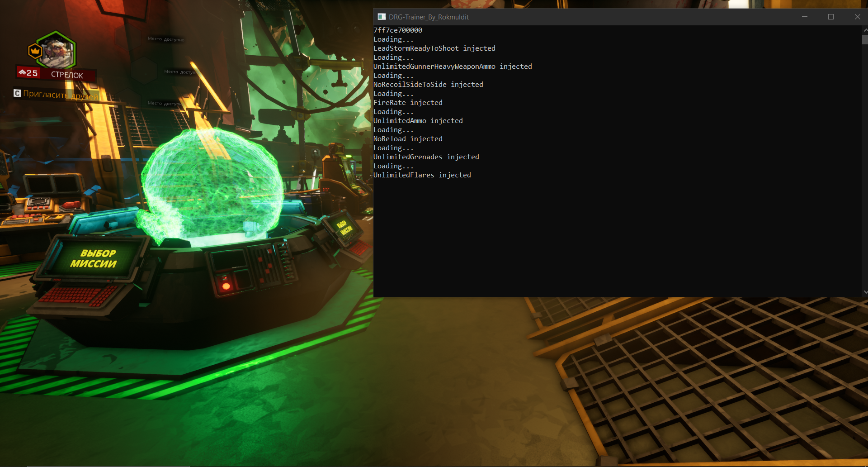868x467 pixels.
Task: Click the DRG-Trainer_By_Rokmuldit title text
Action: 429,17
